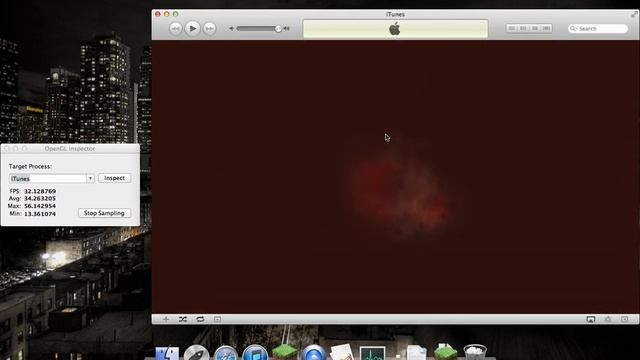
Task: Open the Preview documents icon in Dock
Action: [342, 353]
